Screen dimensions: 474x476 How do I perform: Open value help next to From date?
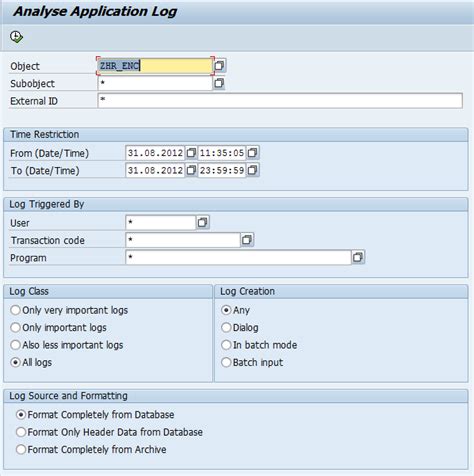[x=191, y=153]
